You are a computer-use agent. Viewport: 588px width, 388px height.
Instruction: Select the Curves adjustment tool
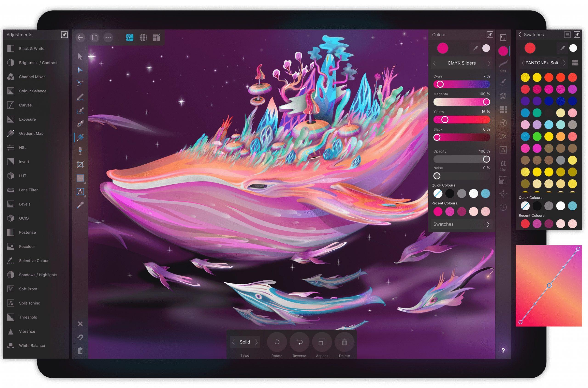[x=24, y=104]
